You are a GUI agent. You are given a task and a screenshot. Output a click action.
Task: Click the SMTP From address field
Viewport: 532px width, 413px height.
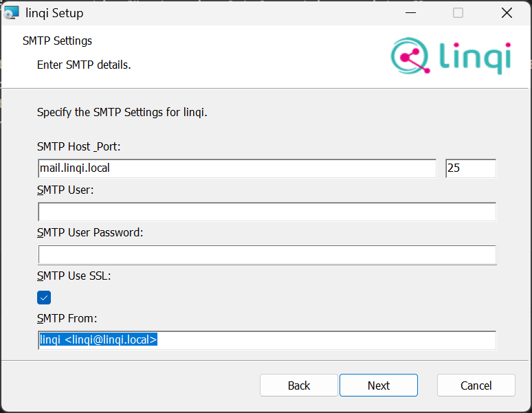click(x=267, y=340)
